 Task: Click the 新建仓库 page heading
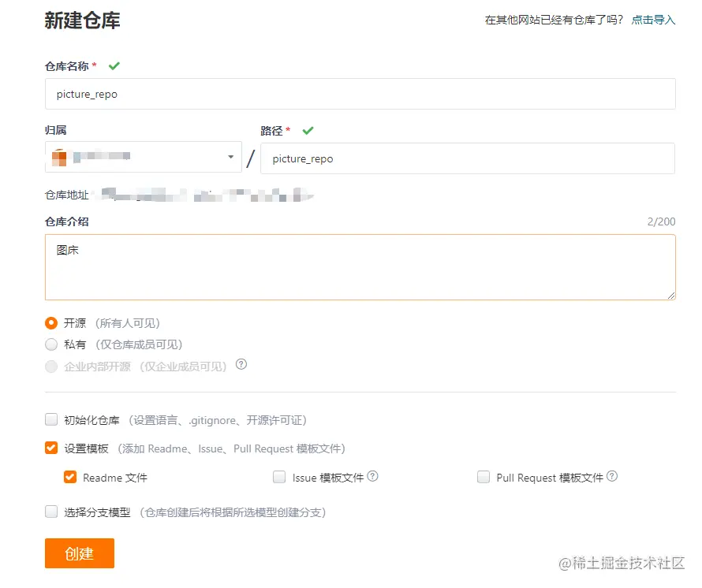(x=82, y=20)
